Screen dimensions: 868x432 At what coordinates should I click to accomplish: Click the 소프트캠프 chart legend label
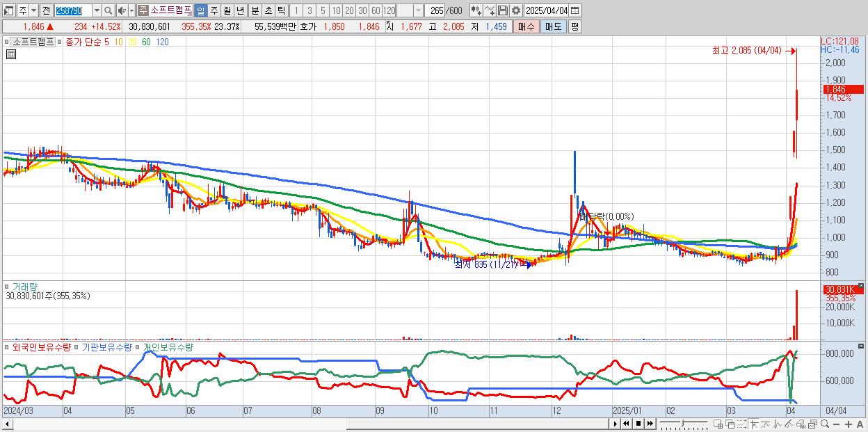coord(33,42)
